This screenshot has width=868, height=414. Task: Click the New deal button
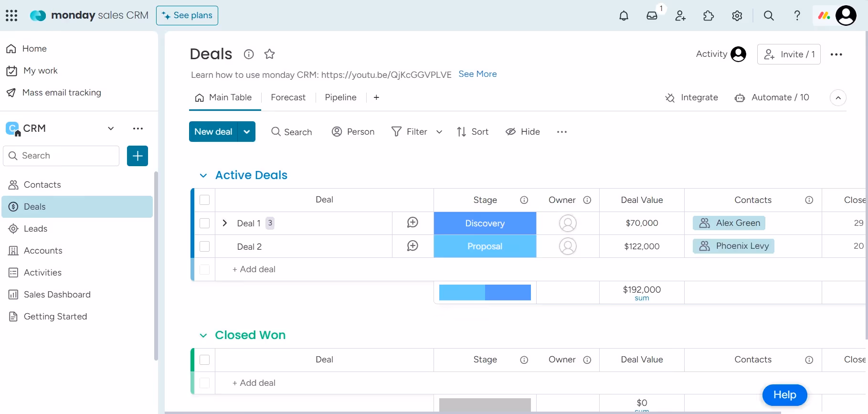pos(213,132)
